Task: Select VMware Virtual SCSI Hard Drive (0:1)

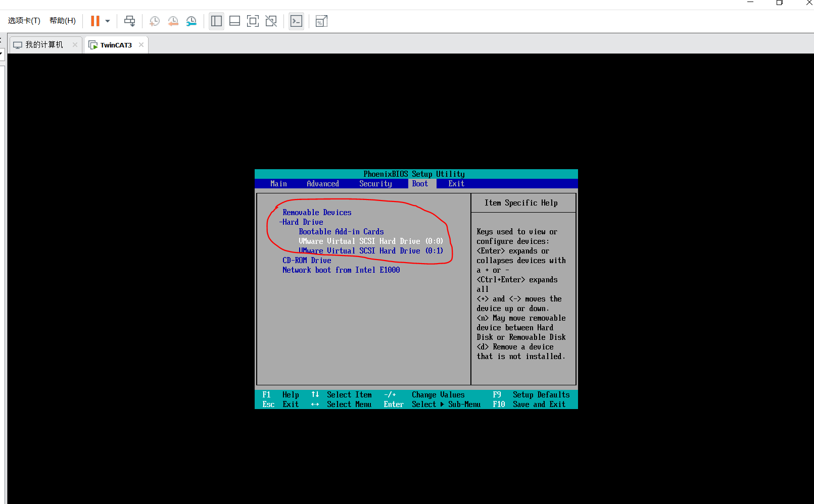Action: (x=371, y=251)
